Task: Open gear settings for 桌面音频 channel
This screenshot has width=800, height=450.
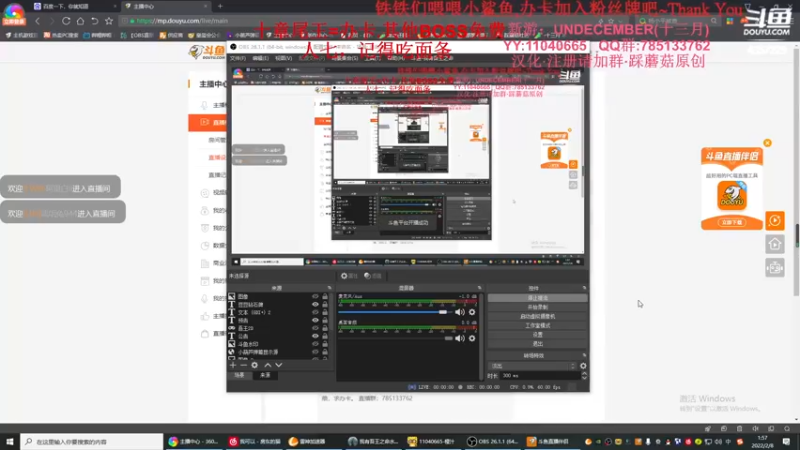Action: tap(472, 338)
